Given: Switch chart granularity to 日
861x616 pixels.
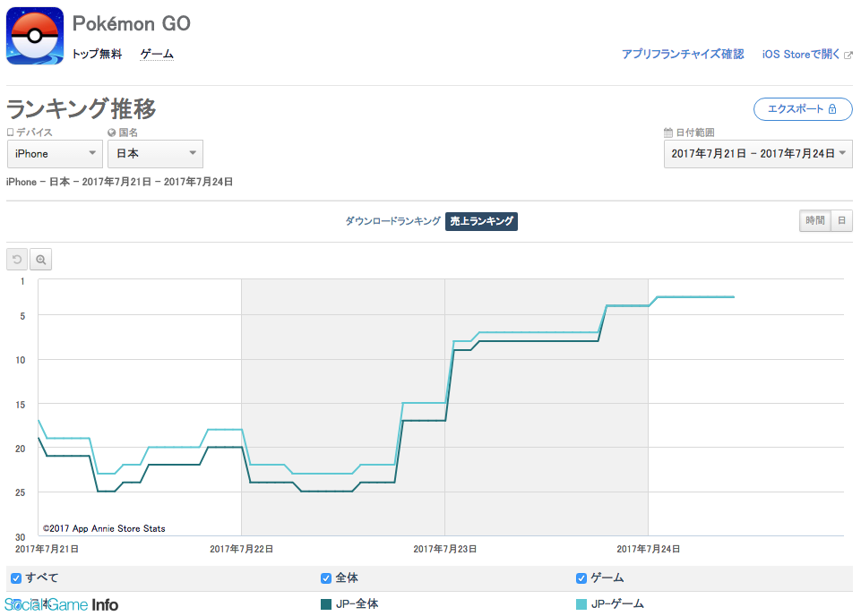Looking at the screenshot, I should [x=842, y=221].
